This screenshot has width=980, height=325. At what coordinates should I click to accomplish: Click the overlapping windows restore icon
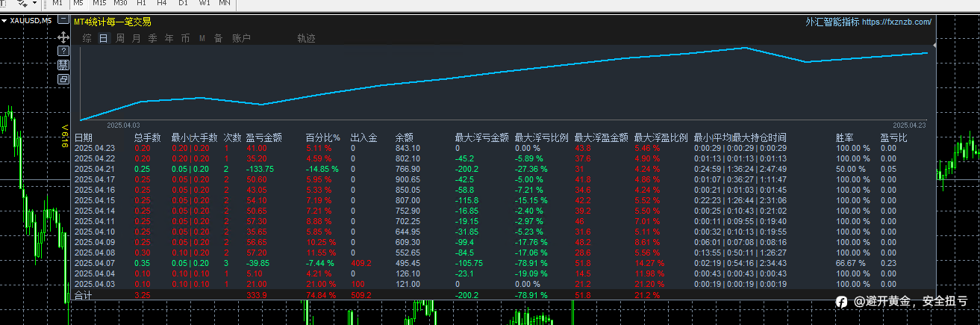(63, 78)
